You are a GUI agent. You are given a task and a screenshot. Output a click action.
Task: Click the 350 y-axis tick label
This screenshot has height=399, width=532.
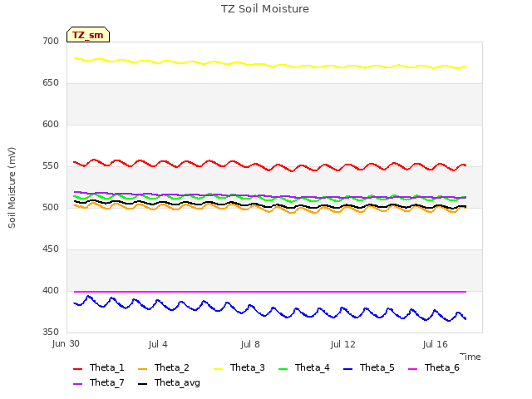point(51,332)
